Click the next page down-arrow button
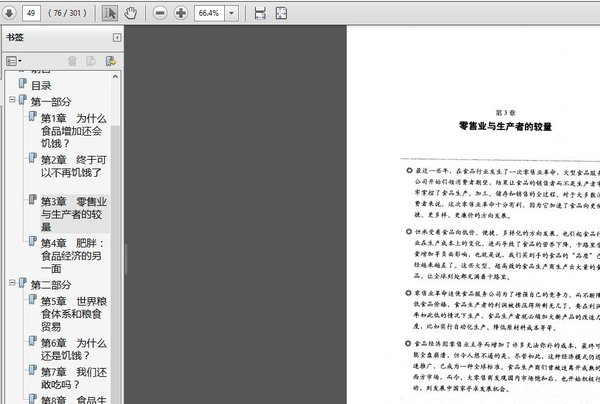The width and height of the screenshot is (600, 404). [9, 13]
